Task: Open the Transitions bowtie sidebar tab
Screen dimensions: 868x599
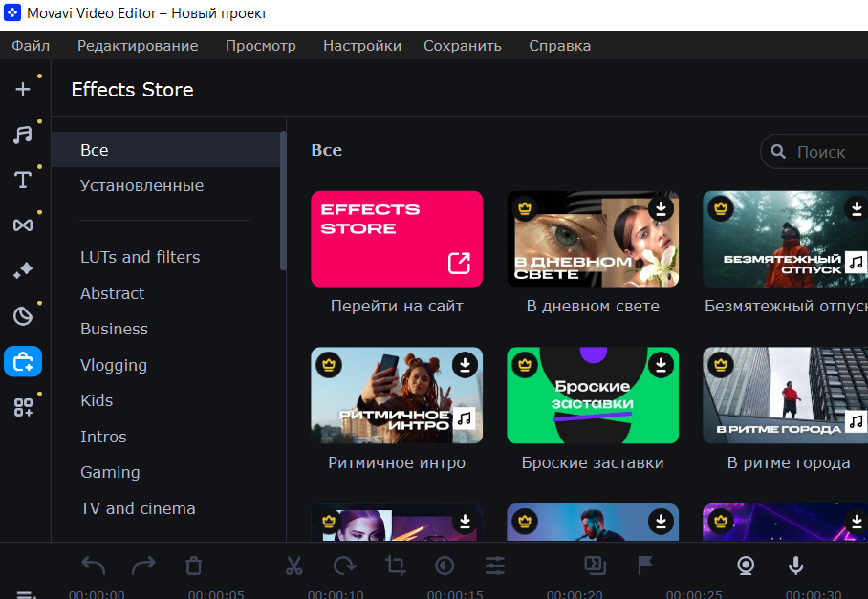Action: pos(23,225)
